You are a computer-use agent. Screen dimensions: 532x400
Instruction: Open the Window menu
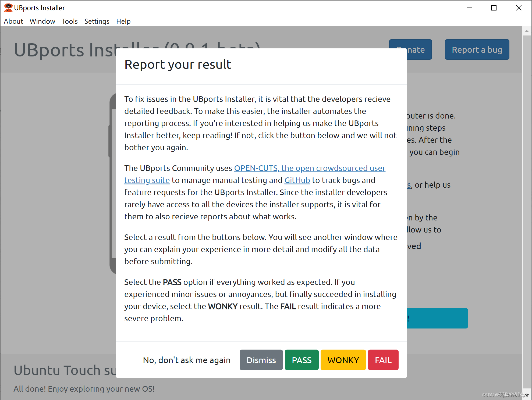click(42, 21)
